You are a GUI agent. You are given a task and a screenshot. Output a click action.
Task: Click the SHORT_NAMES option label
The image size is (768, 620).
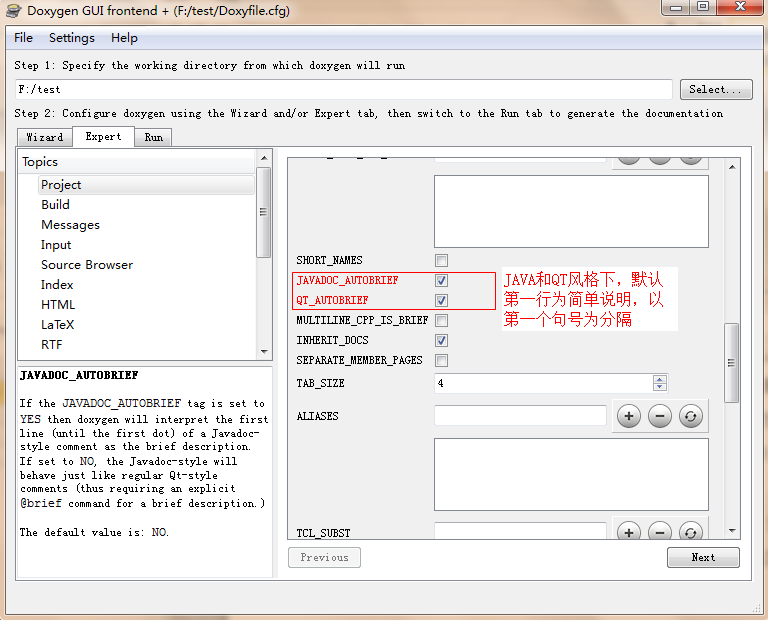click(x=329, y=261)
